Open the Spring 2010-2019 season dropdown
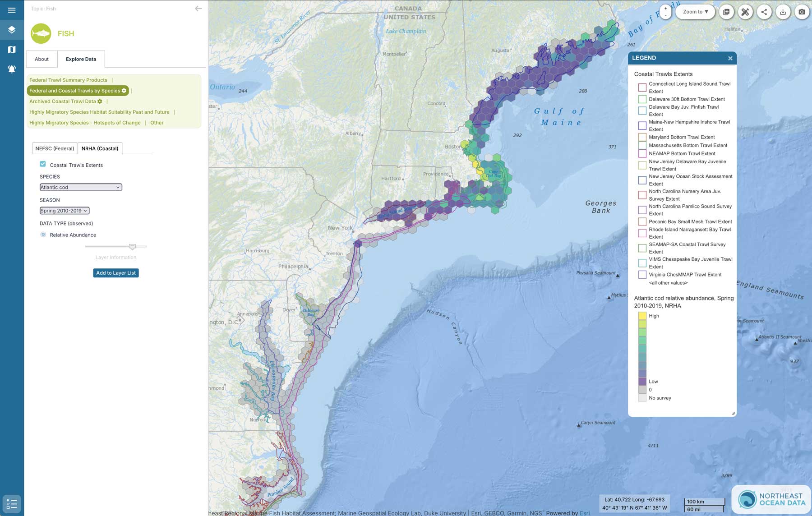The height and width of the screenshot is (516, 812). pos(65,211)
